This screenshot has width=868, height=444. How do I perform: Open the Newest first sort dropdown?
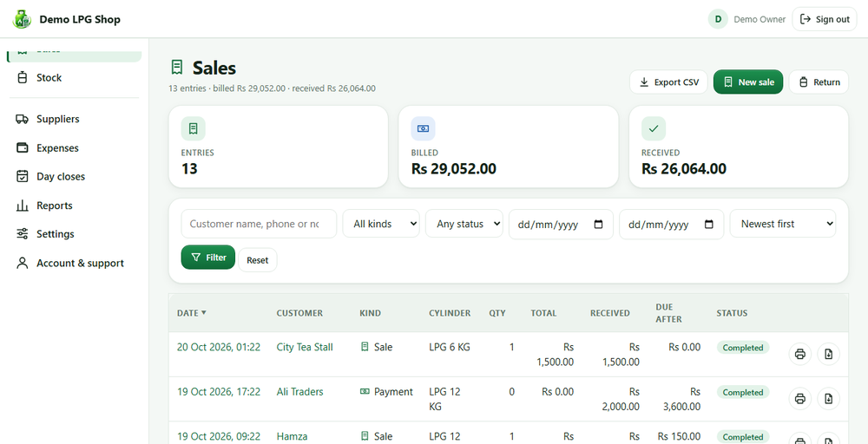[x=783, y=224]
